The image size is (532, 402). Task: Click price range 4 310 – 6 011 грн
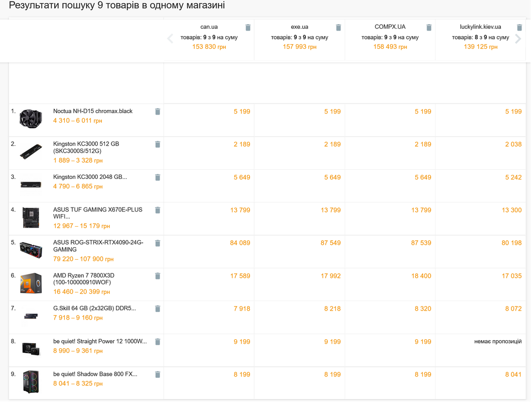[x=78, y=121]
